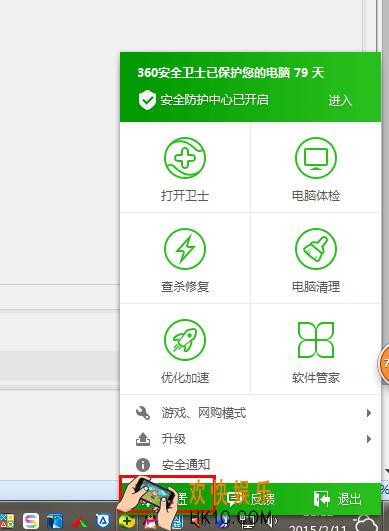Click the exit door icon beside 退出

[x=322, y=499]
